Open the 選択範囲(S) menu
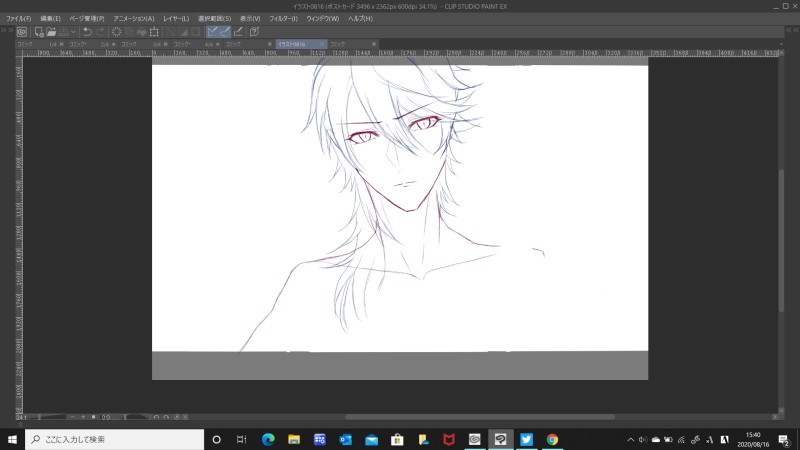Viewport: 800px width, 450px height. pos(214,18)
